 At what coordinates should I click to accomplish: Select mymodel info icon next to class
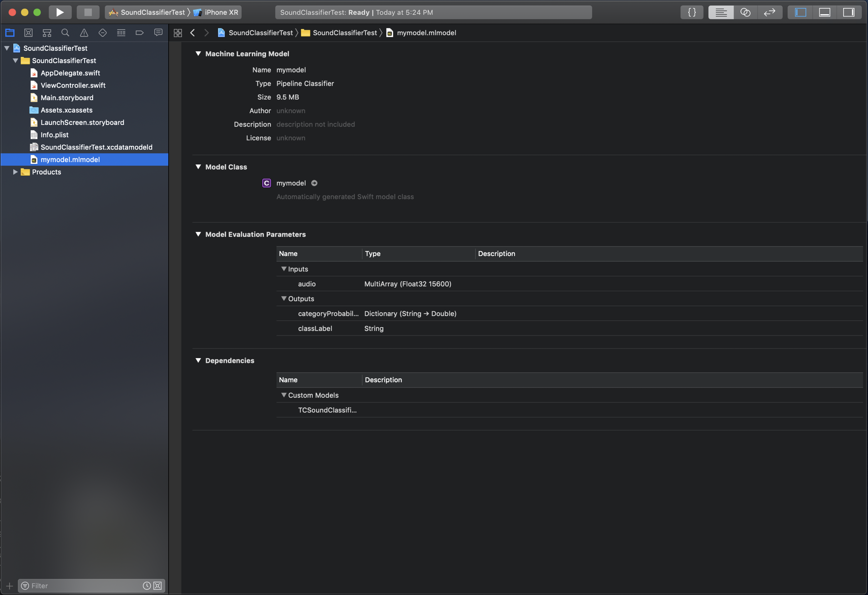tap(314, 183)
